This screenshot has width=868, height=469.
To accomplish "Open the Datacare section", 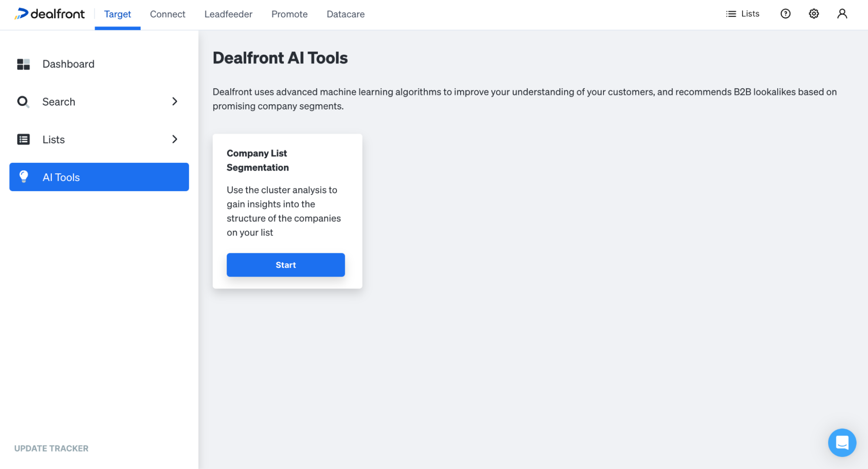I will click(345, 14).
